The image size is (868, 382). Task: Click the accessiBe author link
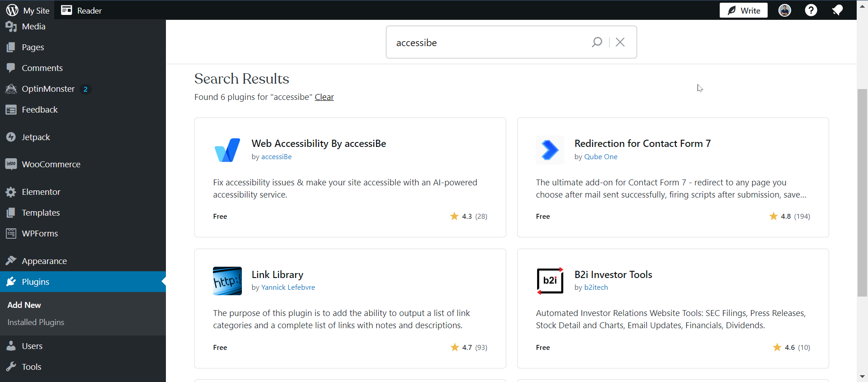[276, 156]
